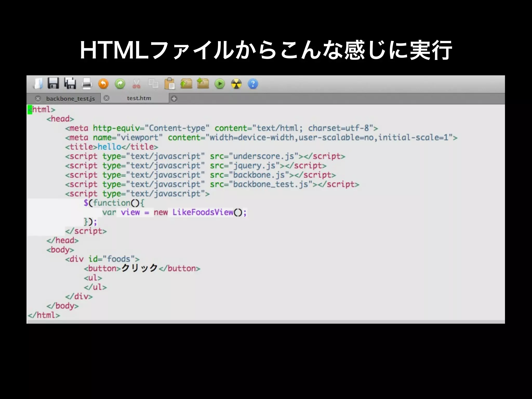
Task: Click "backbone.js" in the script src
Action: (x=259, y=175)
